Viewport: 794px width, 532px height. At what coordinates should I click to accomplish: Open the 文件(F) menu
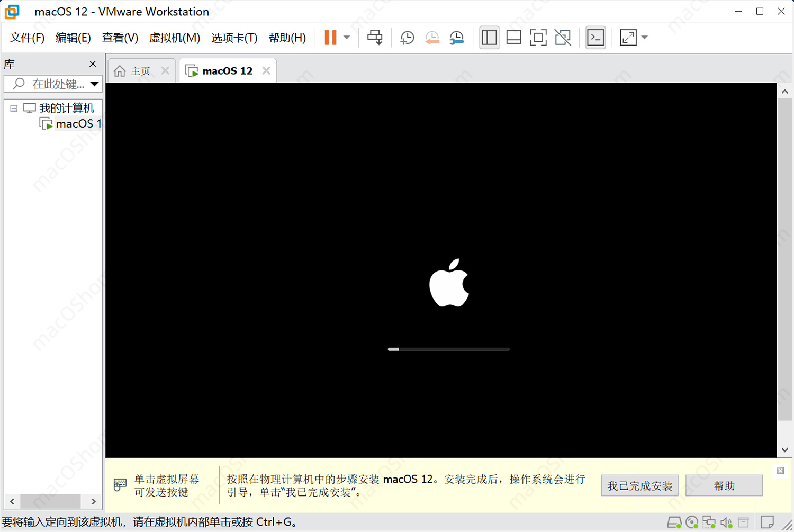tap(27, 38)
